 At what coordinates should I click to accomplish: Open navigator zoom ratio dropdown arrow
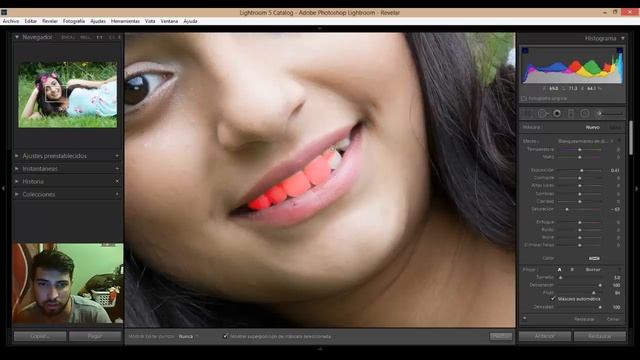pyautogui.click(x=119, y=37)
